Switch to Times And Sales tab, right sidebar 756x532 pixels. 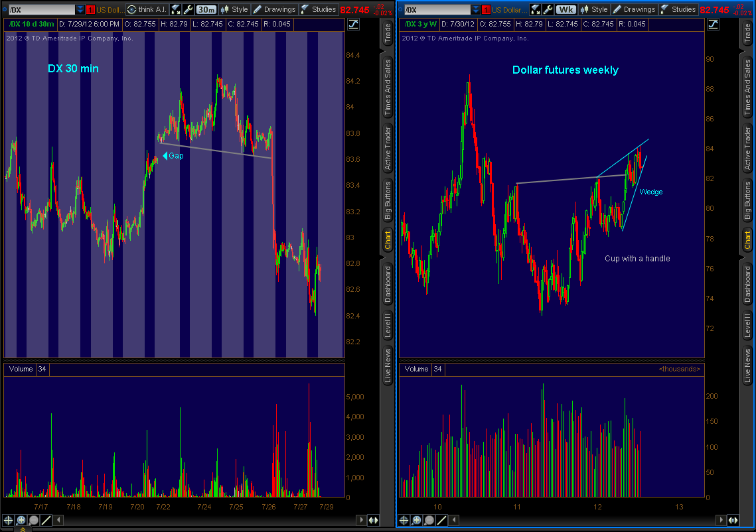point(747,87)
